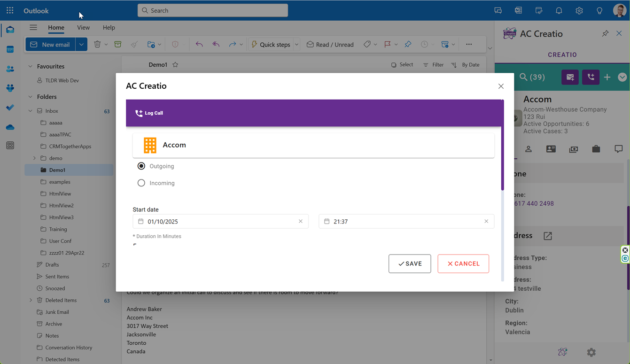Click Read / Unread in ribbon
Image resolution: width=630 pixels, height=364 pixels.
330,44
